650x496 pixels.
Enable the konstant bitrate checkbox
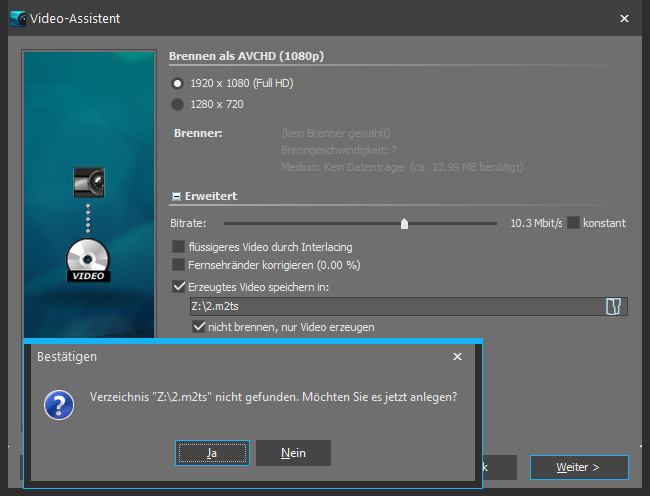[574, 223]
